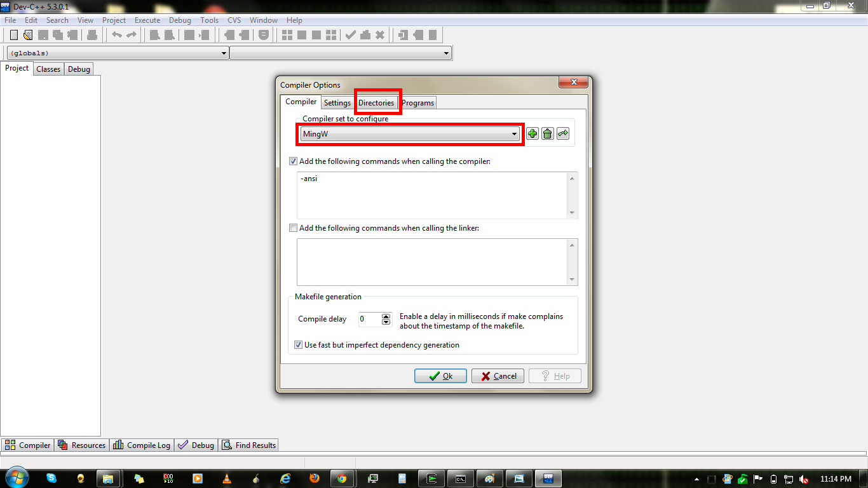
Task: Increase Compile delay with up arrow
Action: (x=386, y=316)
